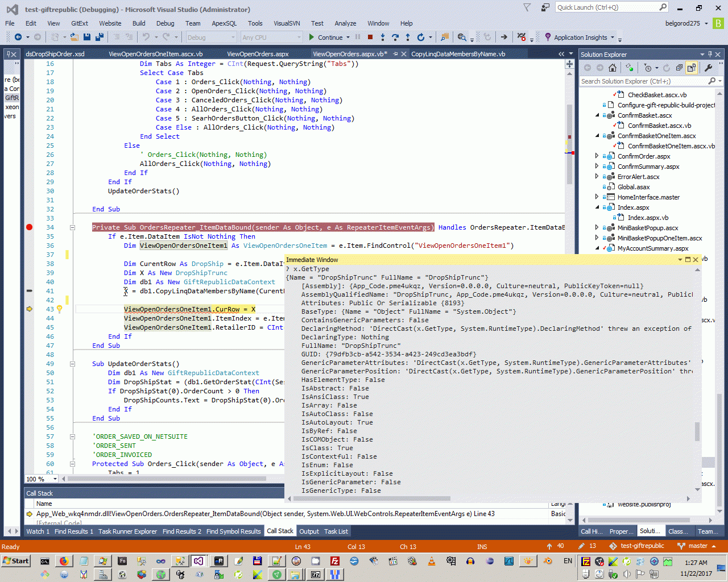Click the Save All toolbar icon
The width and height of the screenshot is (728, 582).
(x=99, y=38)
